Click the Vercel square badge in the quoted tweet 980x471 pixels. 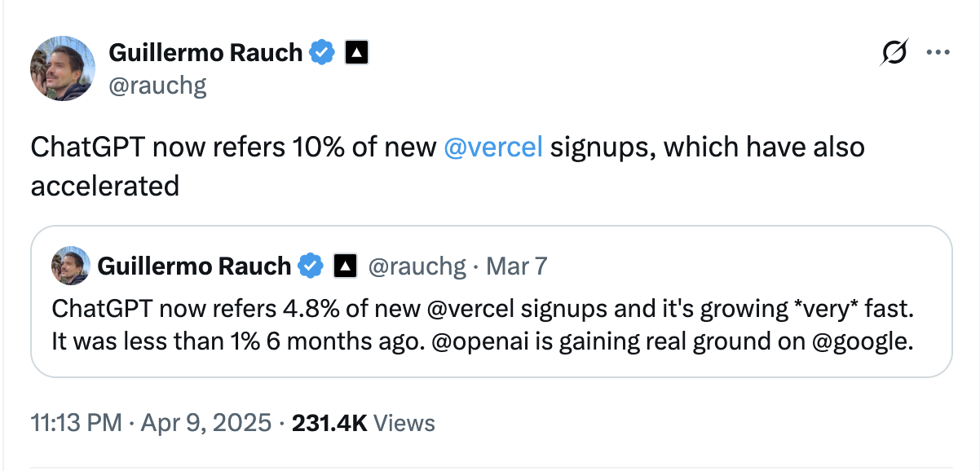point(345,266)
